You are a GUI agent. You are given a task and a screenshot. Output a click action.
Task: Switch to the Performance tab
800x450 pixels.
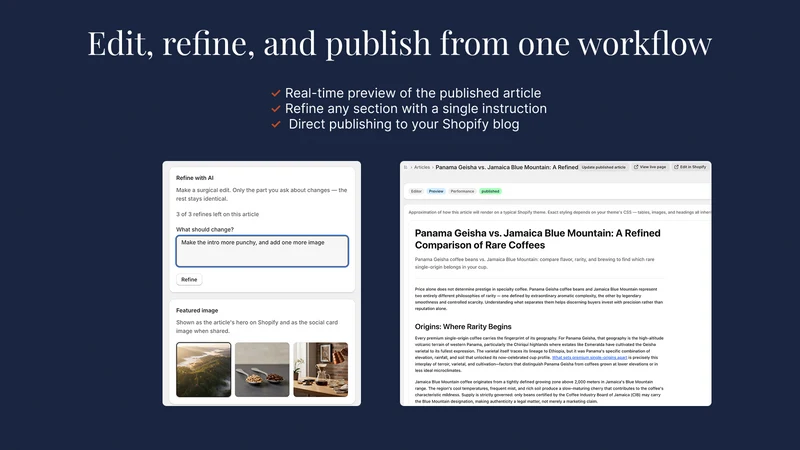click(x=462, y=191)
